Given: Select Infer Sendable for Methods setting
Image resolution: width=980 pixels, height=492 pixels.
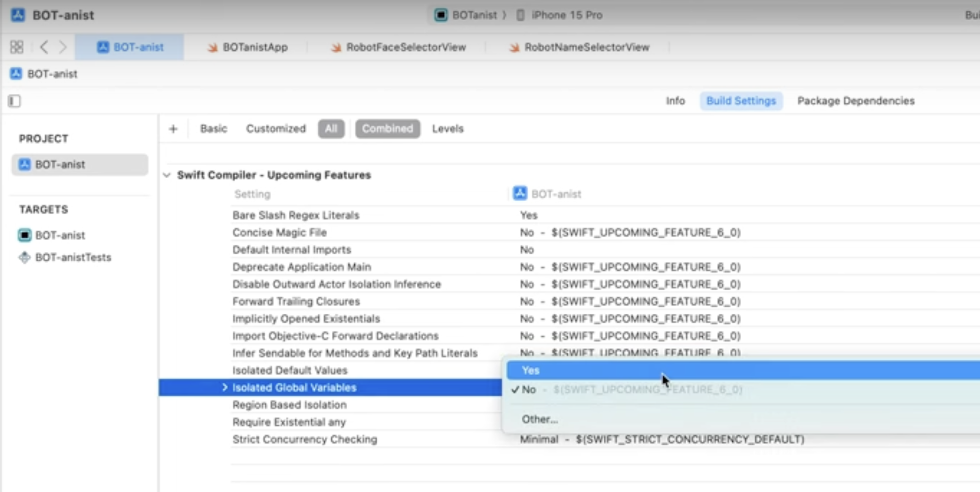Looking at the screenshot, I should click(355, 353).
